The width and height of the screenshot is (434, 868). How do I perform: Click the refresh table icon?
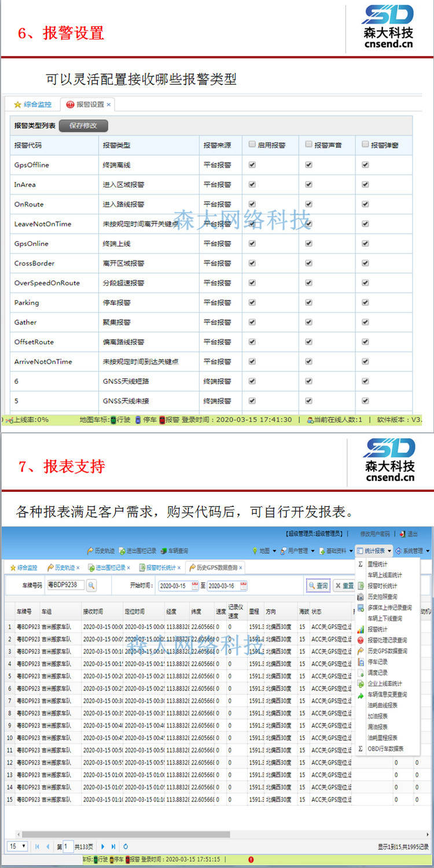[126, 846]
